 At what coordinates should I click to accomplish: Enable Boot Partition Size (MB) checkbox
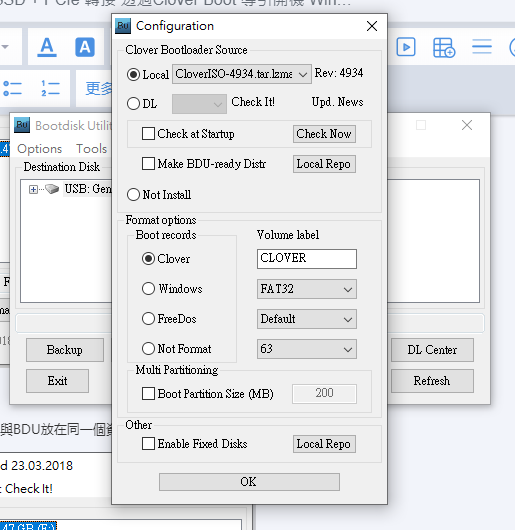coord(148,393)
